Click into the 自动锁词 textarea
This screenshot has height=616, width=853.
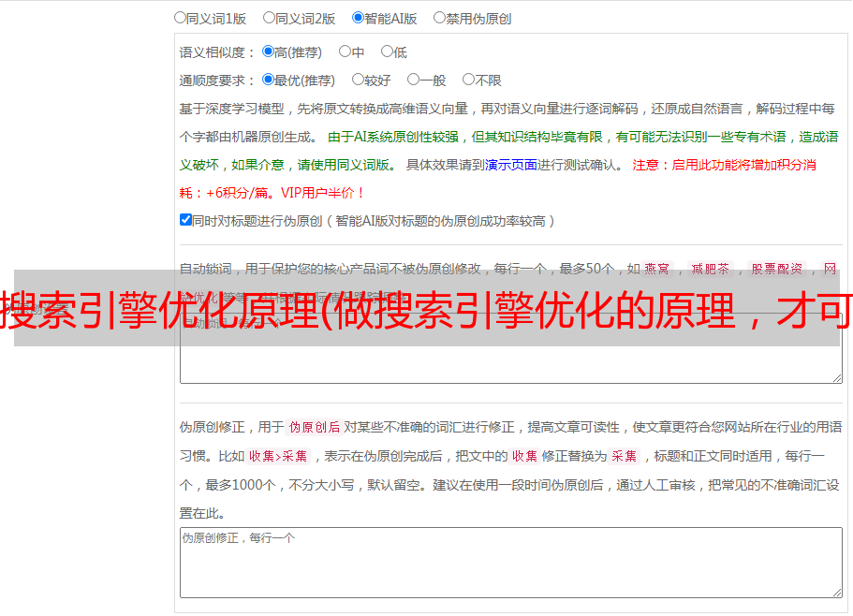click(x=511, y=348)
